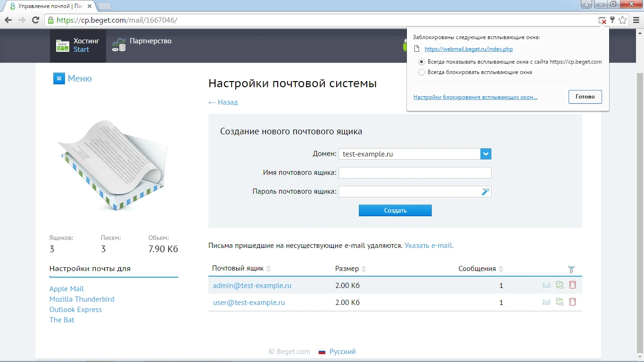Image resolution: width=644 pixels, height=362 pixels.
Task: Click the blue Меню icon
Action: pyautogui.click(x=59, y=78)
